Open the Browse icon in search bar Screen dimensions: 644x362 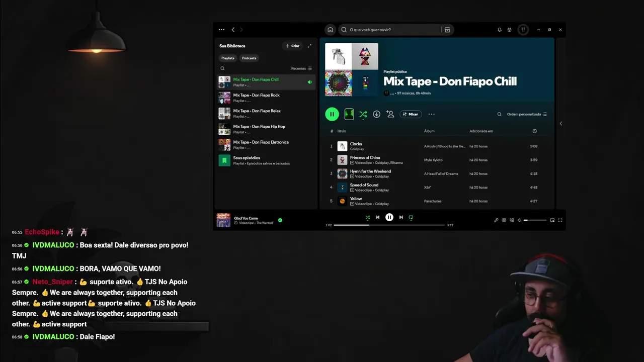[447, 30]
